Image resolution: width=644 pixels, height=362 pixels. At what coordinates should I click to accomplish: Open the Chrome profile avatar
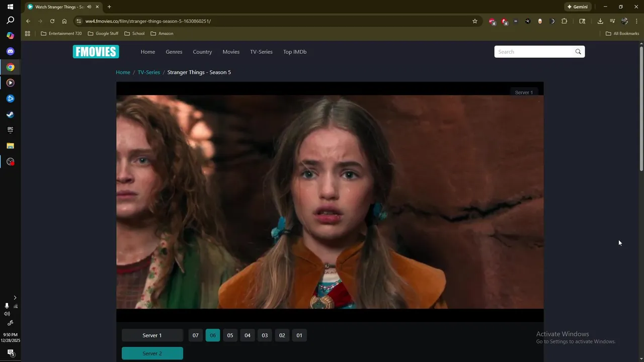pyautogui.click(x=624, y=21)
